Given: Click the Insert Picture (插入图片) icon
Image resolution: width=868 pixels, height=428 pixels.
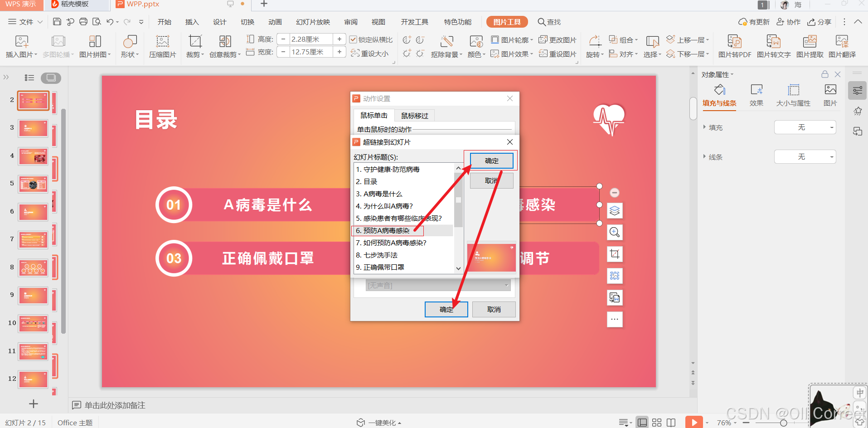Looking at the screenshot, I should coord(21,42).
